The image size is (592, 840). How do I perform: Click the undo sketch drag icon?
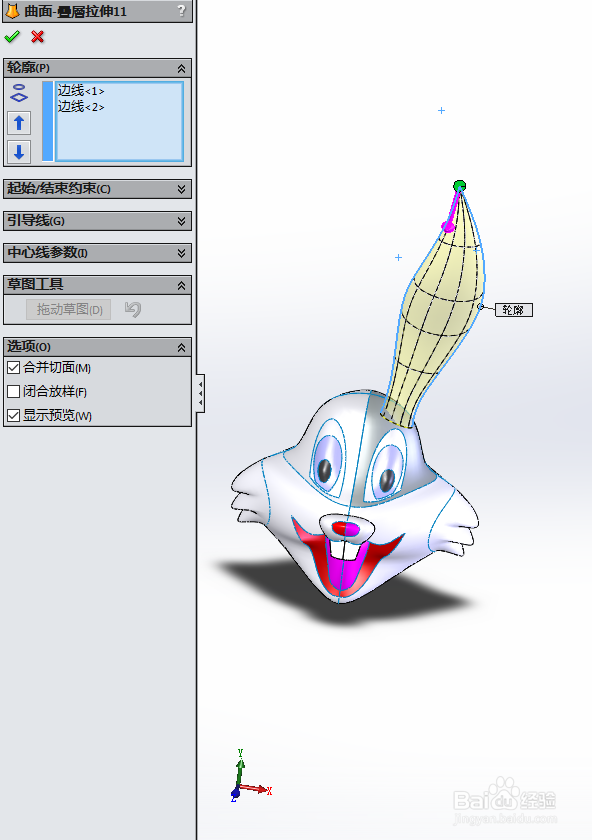(133, 309)
